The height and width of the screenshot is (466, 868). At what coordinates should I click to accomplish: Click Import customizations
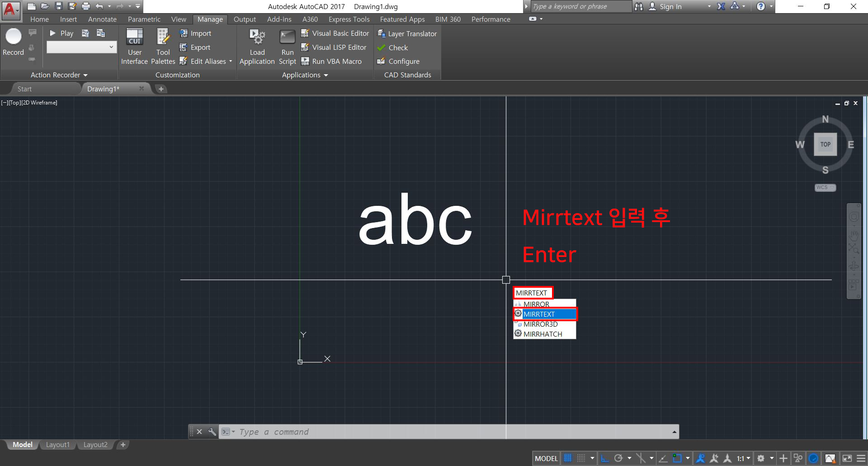point(195,33)
